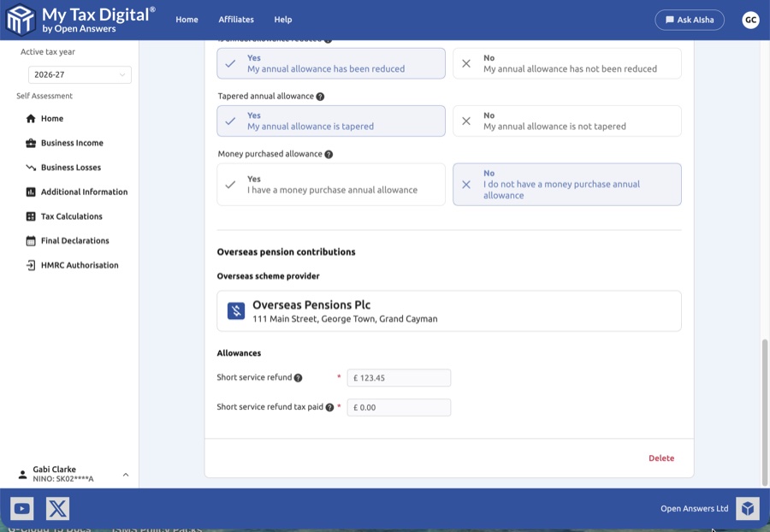Viewport: 770px width, 532px height.
Task: Open the X social media icon
Action: (57, 509)
